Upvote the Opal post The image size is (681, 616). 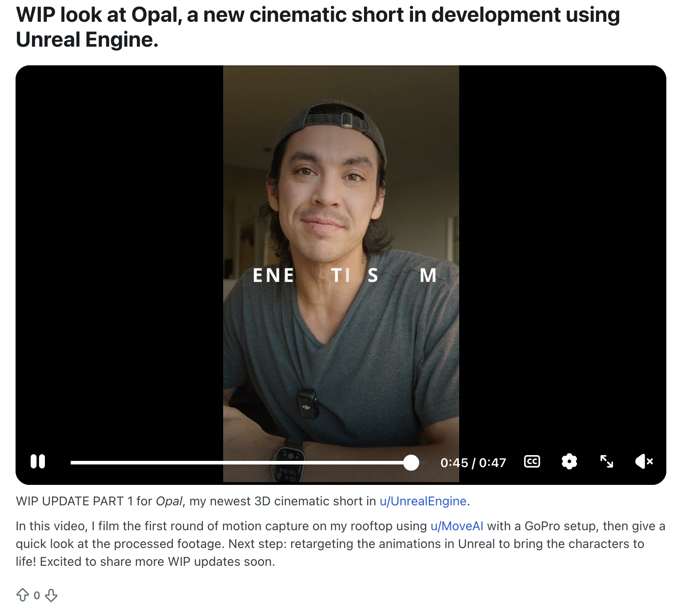click(x=23, y=595)
